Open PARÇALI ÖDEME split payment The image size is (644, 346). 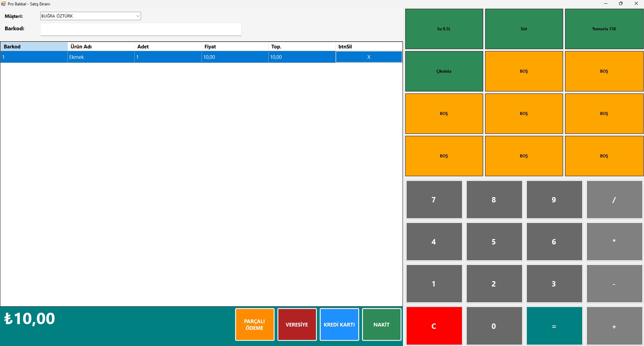tap(255, 324)
